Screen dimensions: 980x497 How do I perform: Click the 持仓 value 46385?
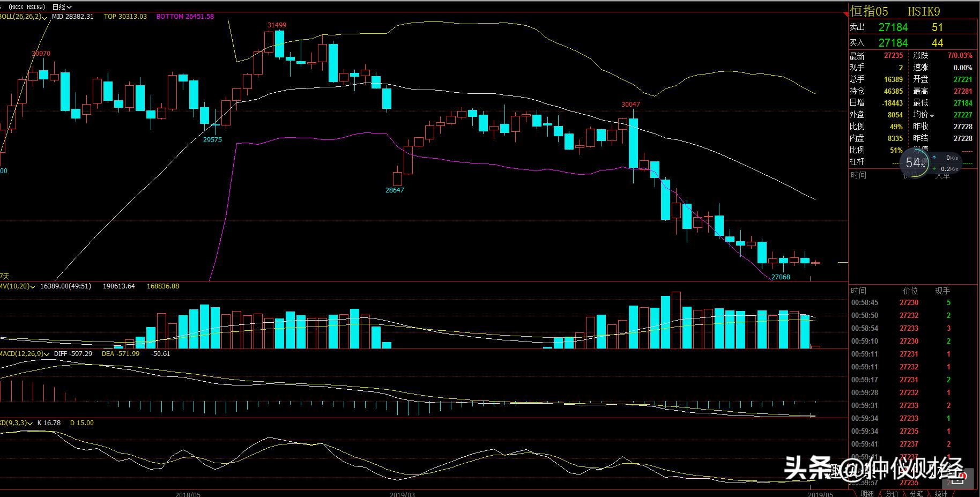(893, 91)
